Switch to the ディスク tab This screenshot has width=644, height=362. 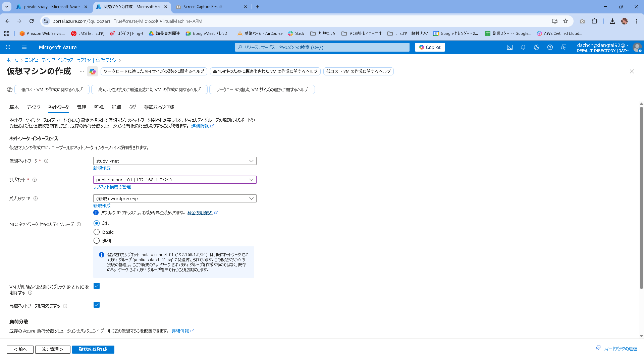tap(33, 107)
